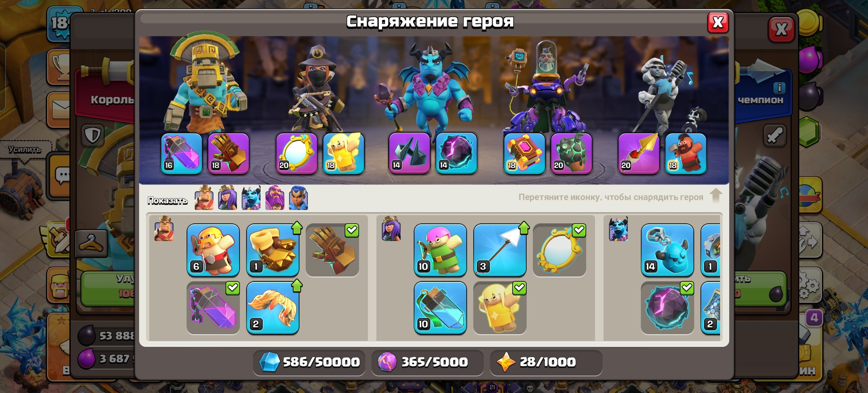
Task: Tap the shiny ore 586/50000 counter
Action: coord(309,362)
